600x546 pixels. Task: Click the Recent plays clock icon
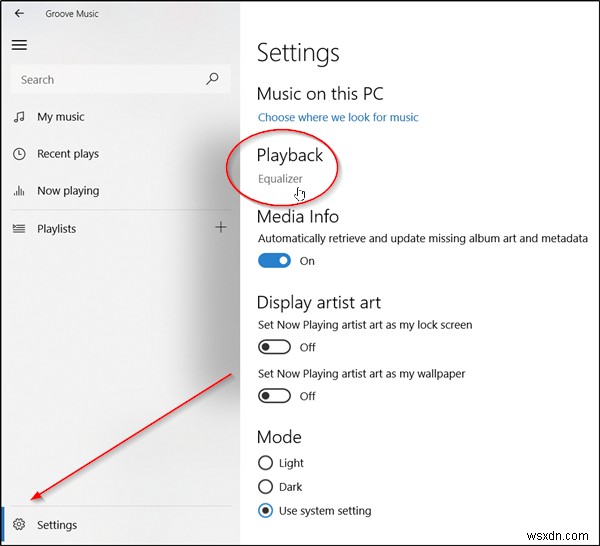coord(19,154)
